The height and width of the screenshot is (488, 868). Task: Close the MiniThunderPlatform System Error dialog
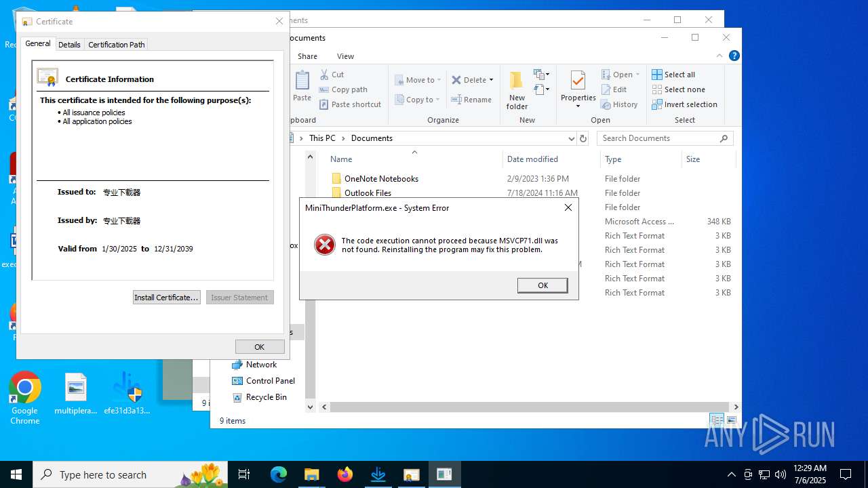[568, 207]
